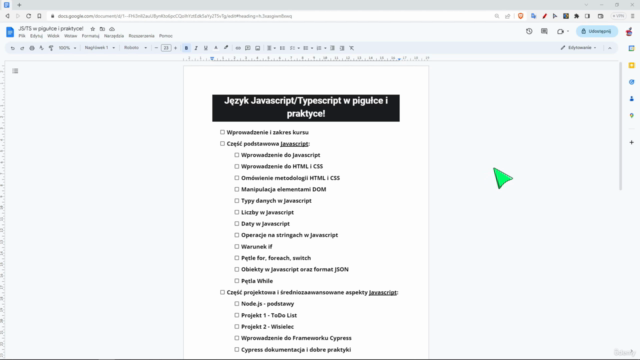This screenshot has width=640, height=360.
Task: Click the Udostępnij share button
Action: [597, 31]
